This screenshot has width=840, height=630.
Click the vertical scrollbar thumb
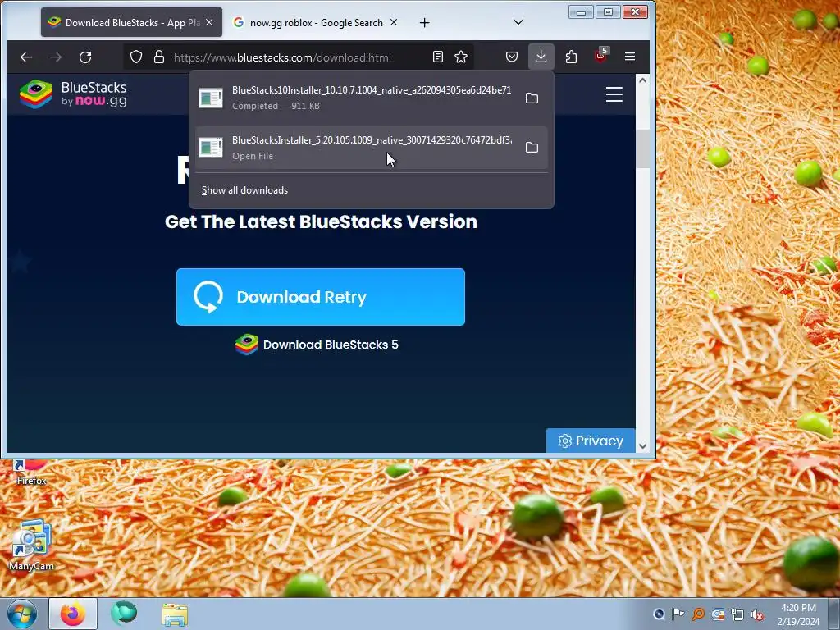click(642, 149)
